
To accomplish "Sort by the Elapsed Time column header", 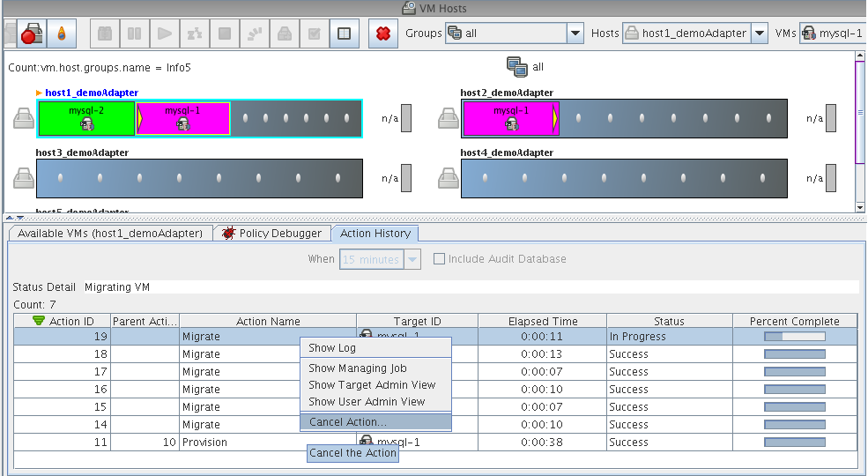I will pos(542,322).
